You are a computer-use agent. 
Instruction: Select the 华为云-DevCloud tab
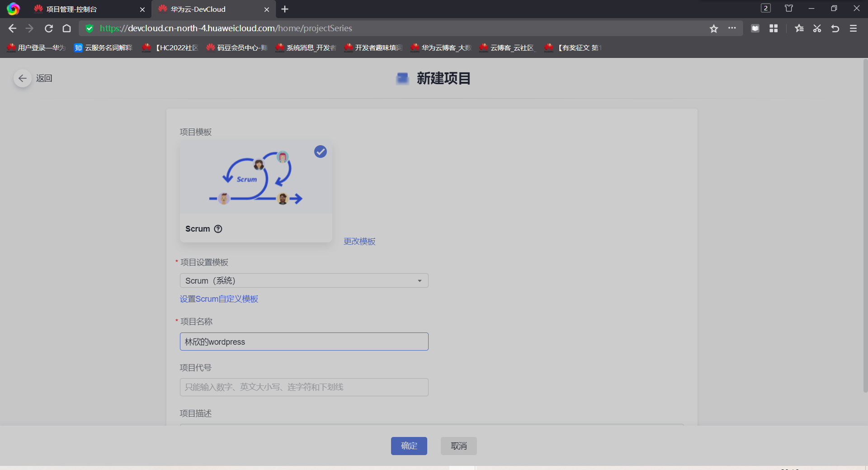click(x=214, y=9)
